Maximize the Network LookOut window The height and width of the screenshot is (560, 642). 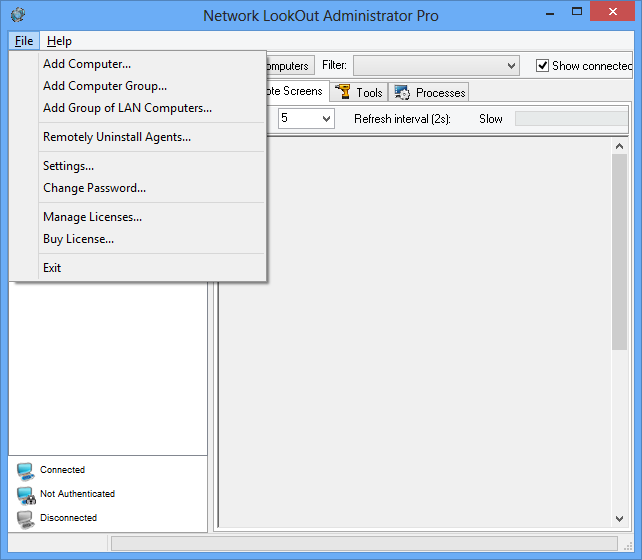(577, 12)
